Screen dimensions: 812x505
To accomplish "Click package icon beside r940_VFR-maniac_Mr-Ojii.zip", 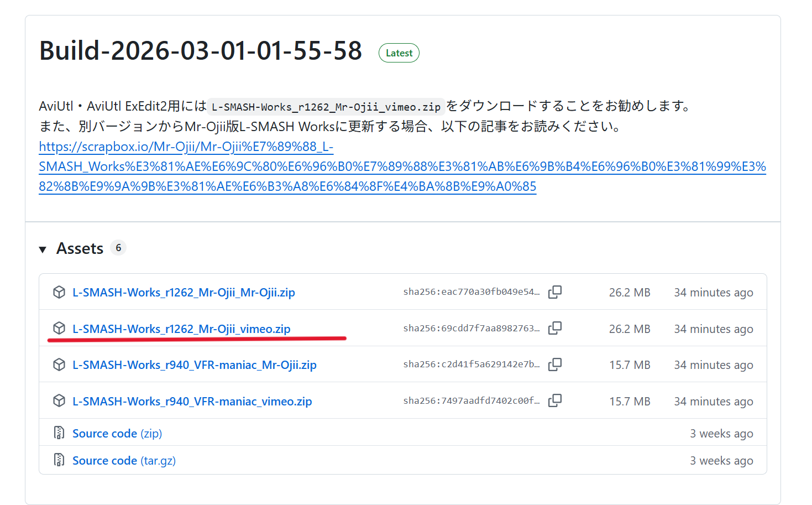I will tap(59, 365).
